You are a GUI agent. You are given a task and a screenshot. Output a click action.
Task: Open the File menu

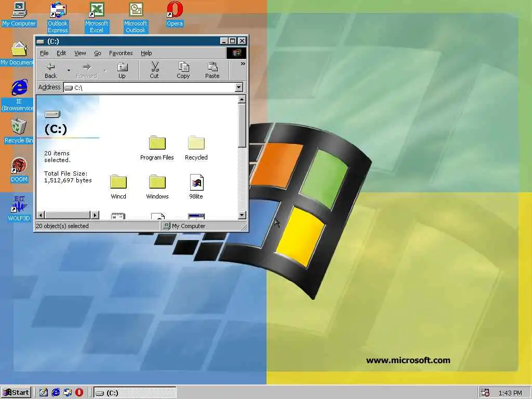tap(44, 54)
